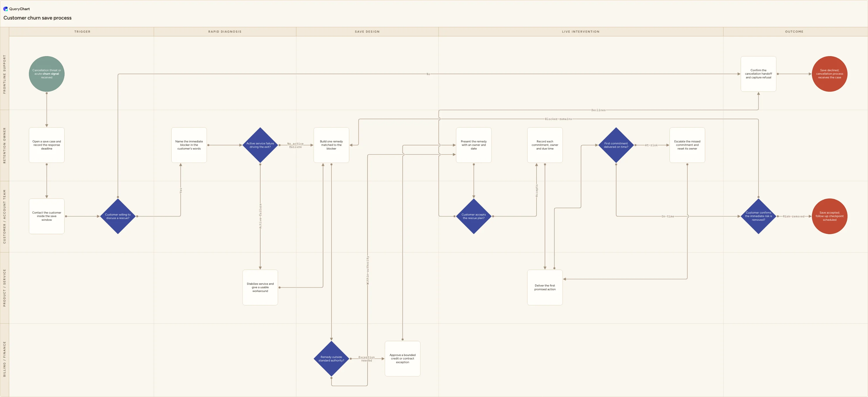This screenshot has width=868, height=397.
Task: Click the 'At-risk' edge label
Action: 651,145
